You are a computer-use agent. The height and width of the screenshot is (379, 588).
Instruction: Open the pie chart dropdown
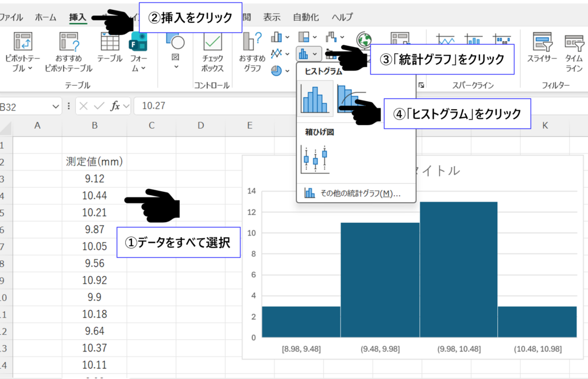tap(281, 70)
